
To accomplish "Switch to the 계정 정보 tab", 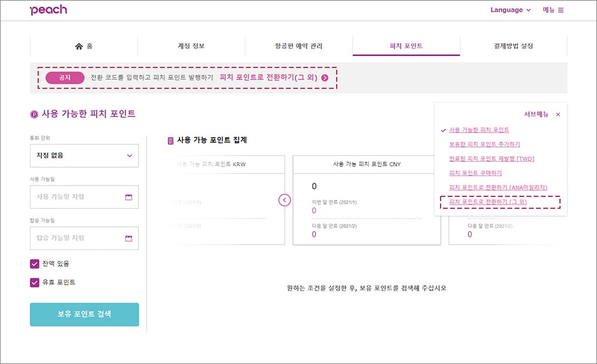I will pos(191,46).
